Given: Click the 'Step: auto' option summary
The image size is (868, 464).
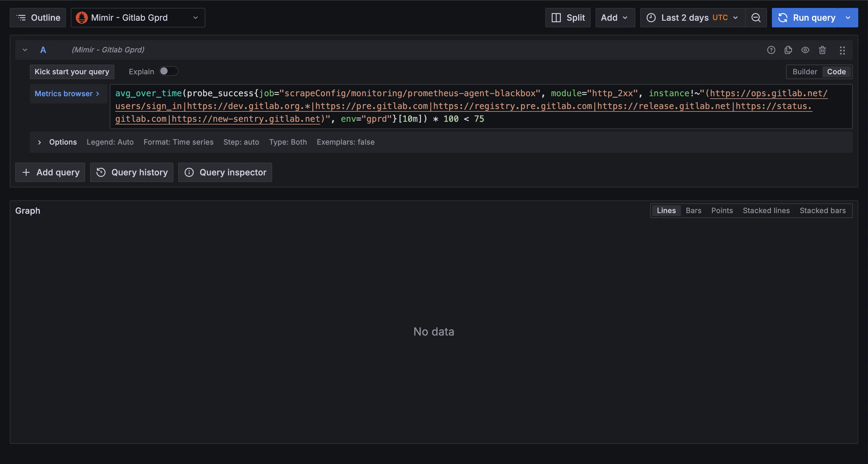Looking at the screenshot, I should pos(241,142).
